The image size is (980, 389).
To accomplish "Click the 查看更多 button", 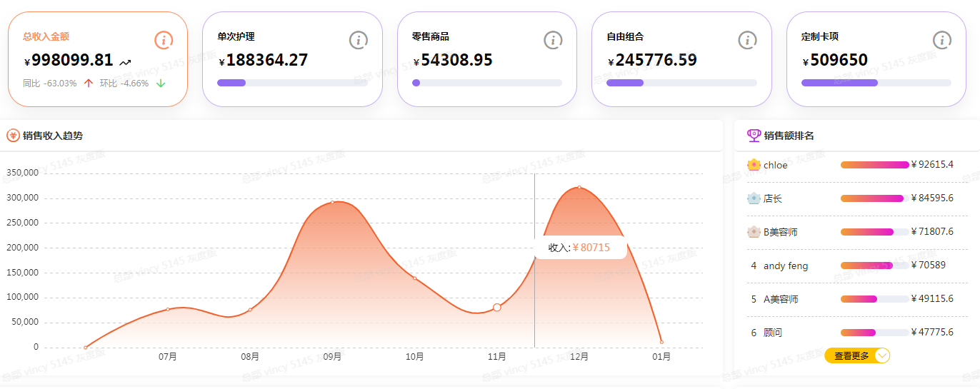I will click(857, 355).
